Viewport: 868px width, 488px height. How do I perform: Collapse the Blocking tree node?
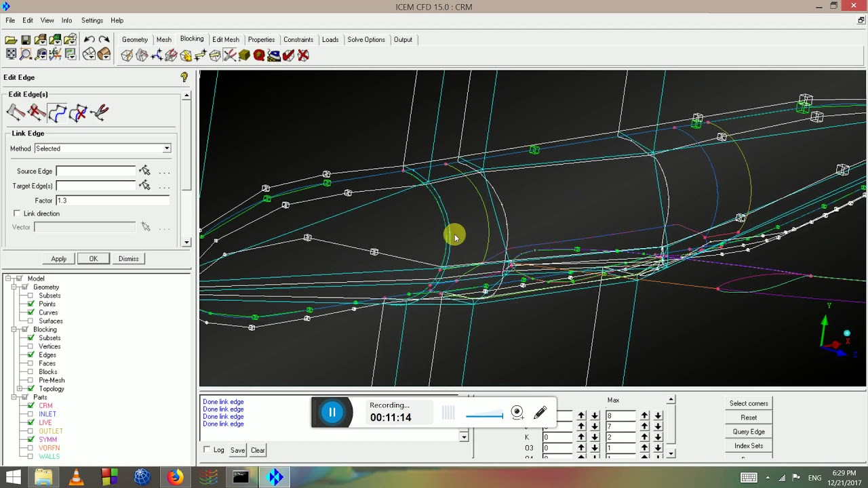tap(14, 329)
